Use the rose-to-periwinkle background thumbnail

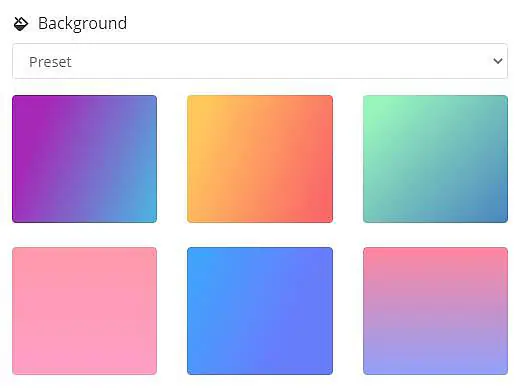click(x=435, y=311)
